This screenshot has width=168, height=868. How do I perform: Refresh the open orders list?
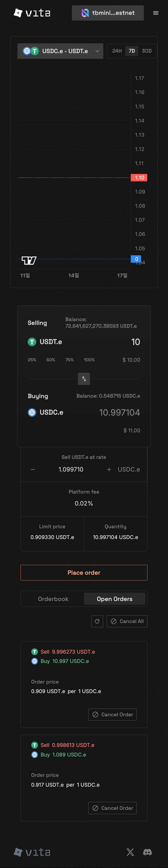coord(97,621)
